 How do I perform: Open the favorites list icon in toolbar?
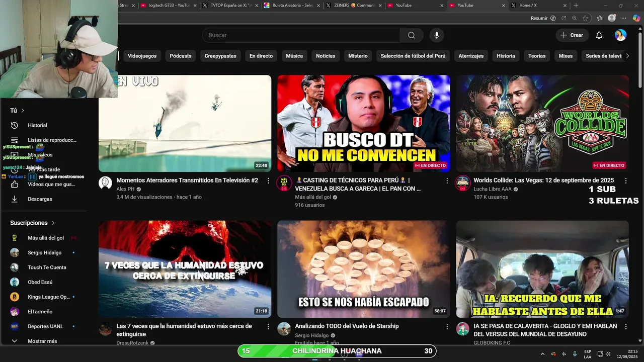tap(600, 18)
